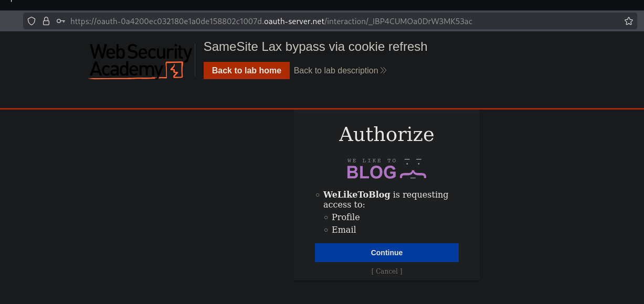Click the Cancel link below Continue

point(387,271)
